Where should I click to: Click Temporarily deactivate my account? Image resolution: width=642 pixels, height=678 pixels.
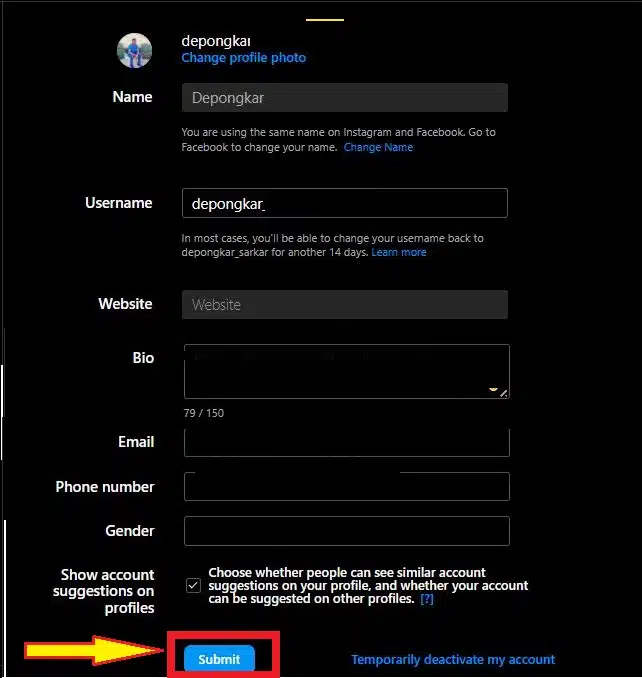click(452, 660)
